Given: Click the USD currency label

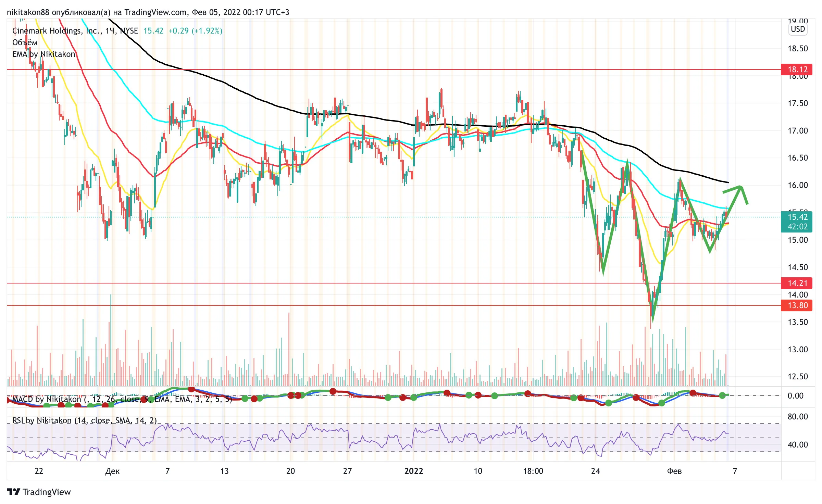Looking at the screenshot, I should [x=798, y=29].
